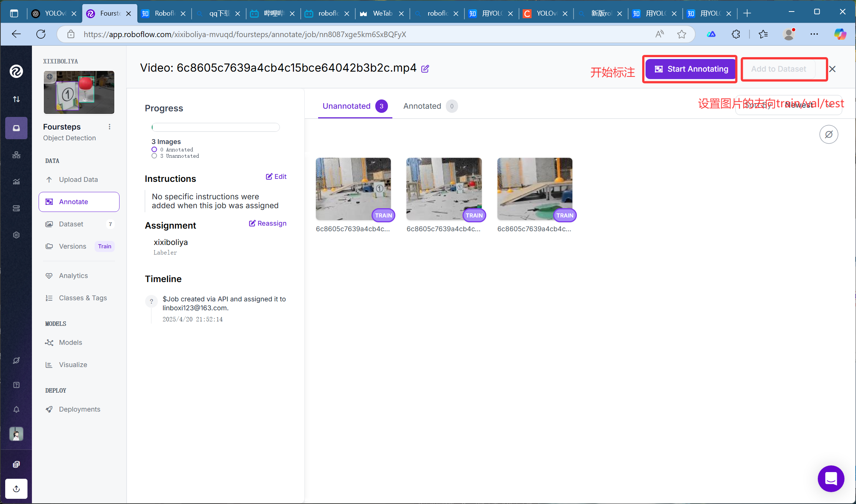Click the chat support bubble icon
856x504 pixels.
(x=831, y=478)
